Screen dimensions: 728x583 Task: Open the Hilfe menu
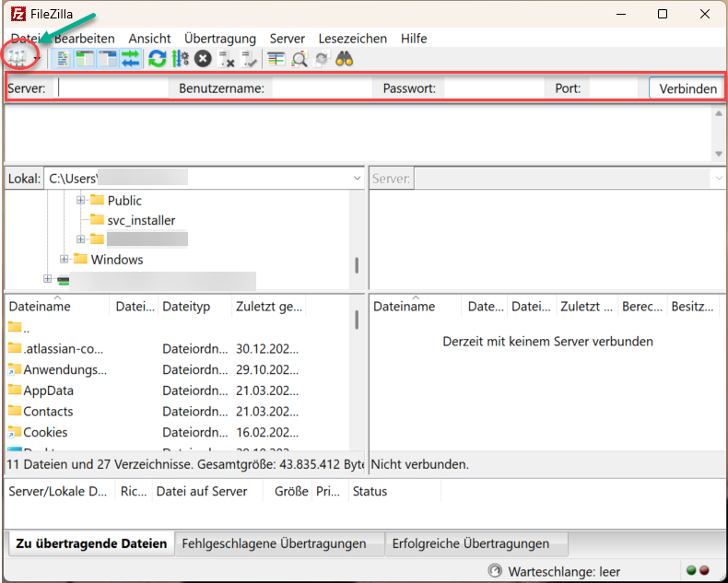tap(414, 39)
